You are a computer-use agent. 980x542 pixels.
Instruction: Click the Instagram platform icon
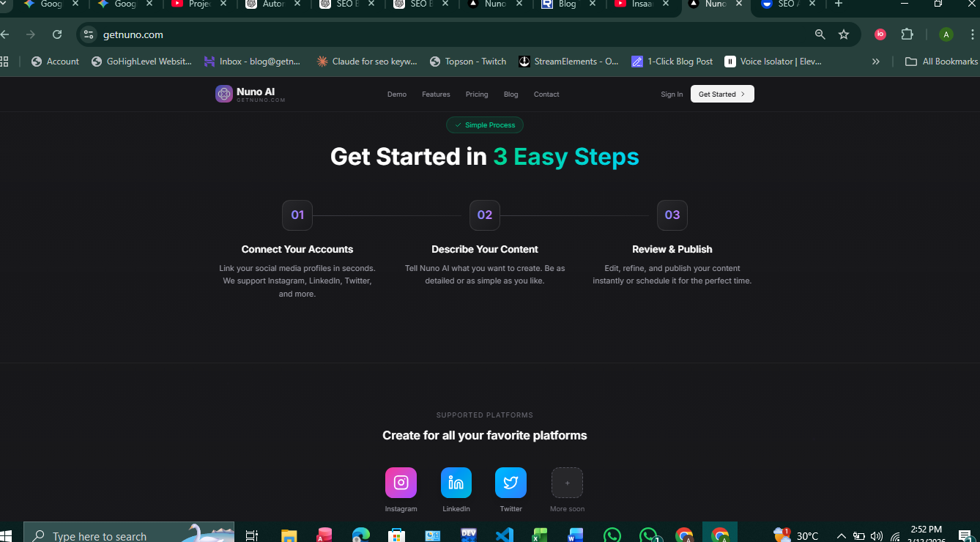(x=401, y=483)
